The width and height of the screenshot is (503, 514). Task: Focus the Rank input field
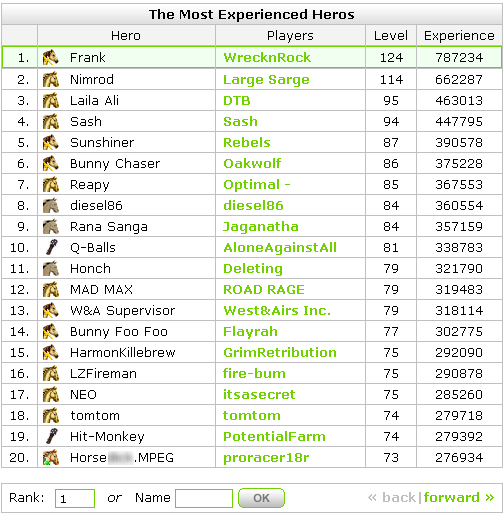point(75,498)
